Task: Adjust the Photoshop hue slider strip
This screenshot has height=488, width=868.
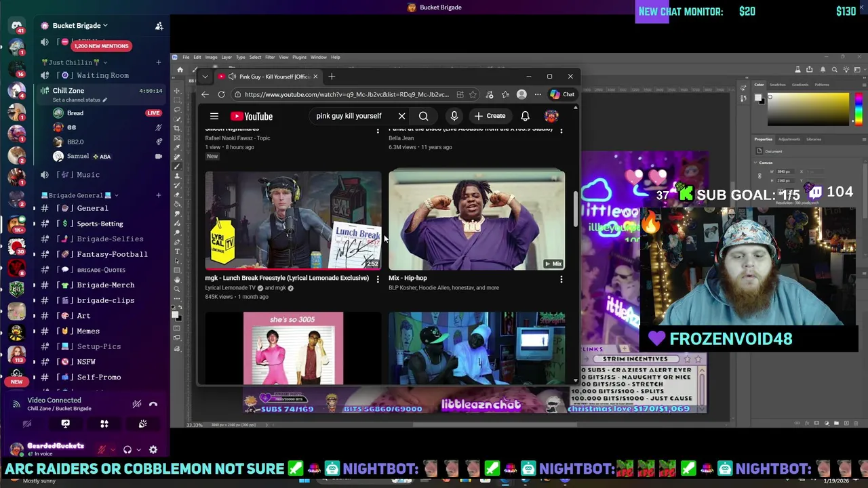Action: pyautogui.click(x=859, y=109)
